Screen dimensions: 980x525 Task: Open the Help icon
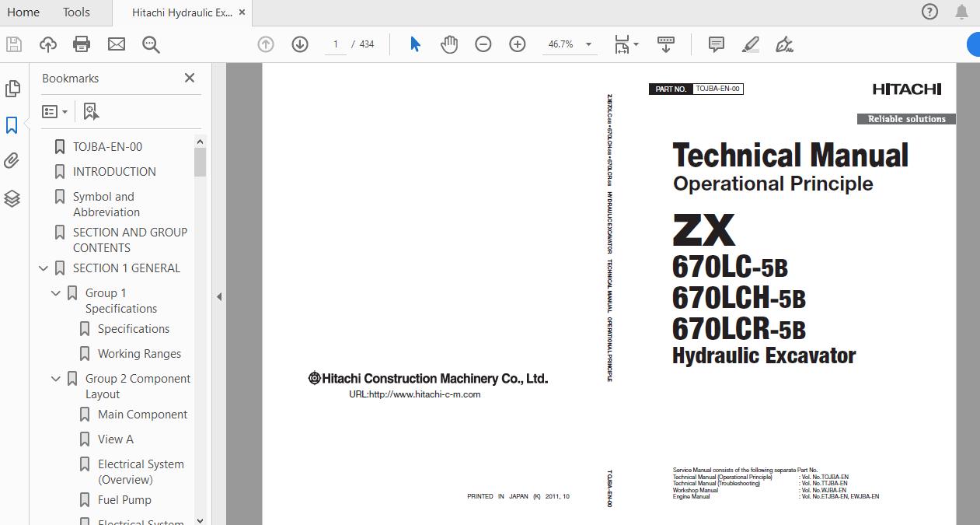(x=929, y=12)
